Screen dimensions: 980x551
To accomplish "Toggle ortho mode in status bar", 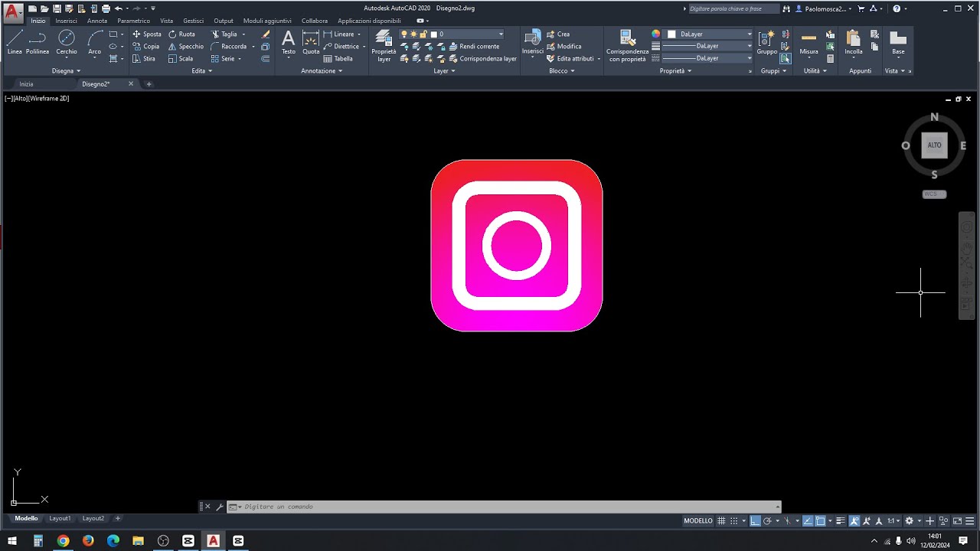I will pyautogui.click(x=755, y=520).
